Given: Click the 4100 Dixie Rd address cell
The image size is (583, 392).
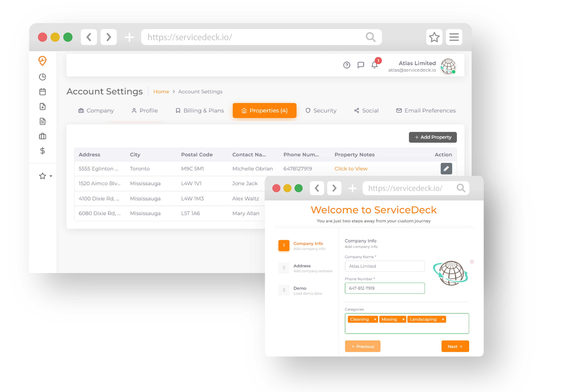Looking at the screenshot, I should (99, 198).
